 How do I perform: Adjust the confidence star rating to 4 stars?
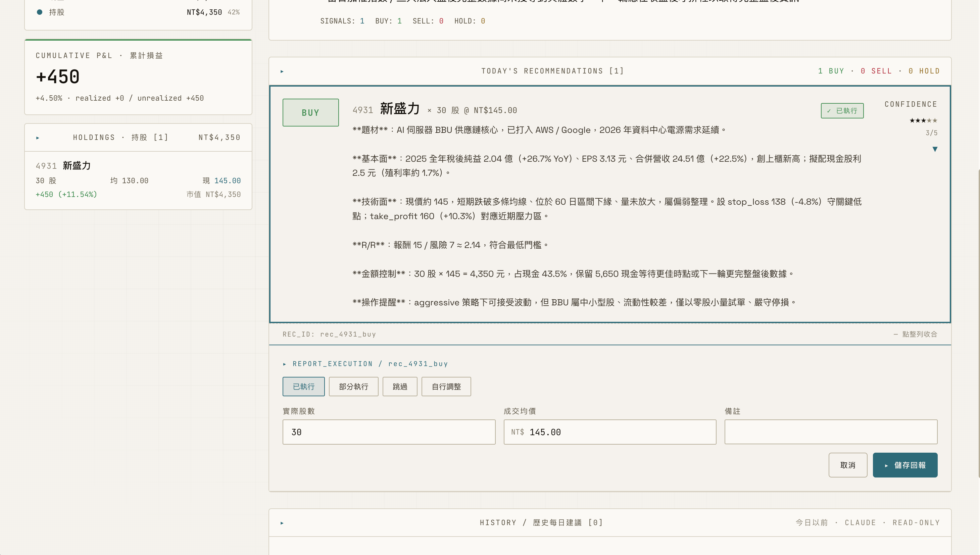coord(929,120)
